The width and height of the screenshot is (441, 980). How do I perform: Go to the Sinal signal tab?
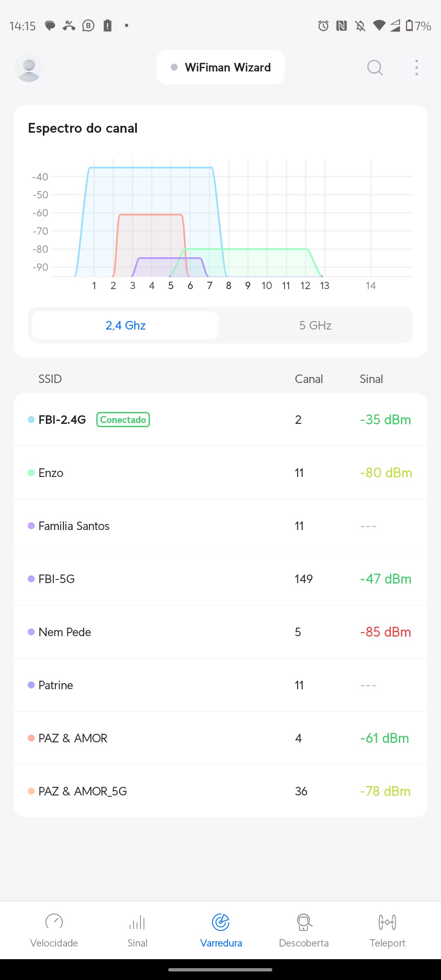[137, 930]
